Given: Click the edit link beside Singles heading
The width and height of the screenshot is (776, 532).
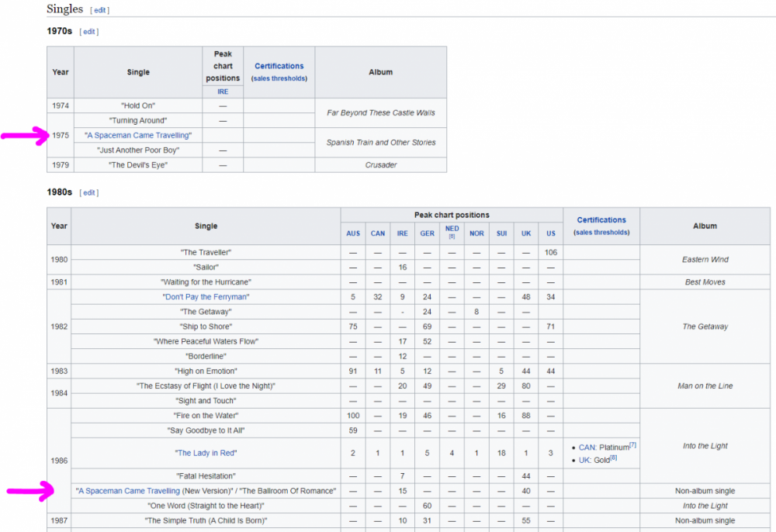Looking at the screenshot, I should [x=101, y=10].
